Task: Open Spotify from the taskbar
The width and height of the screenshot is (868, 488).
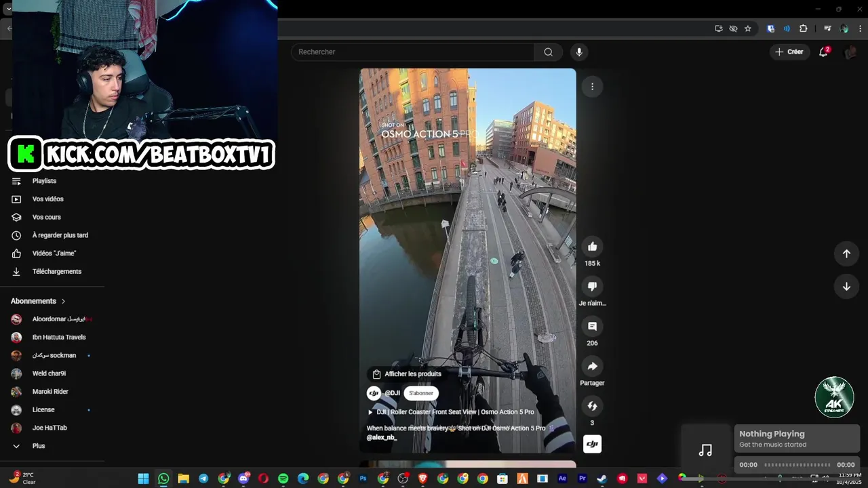Action: (x=283, y=479)
